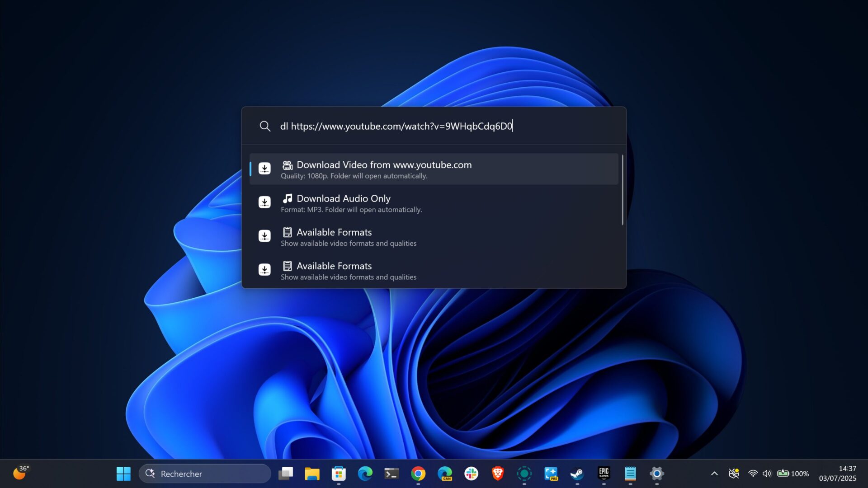This screenshot has width=868, height=488.
Task: Open Epic Games Launcher from taskbar
Action: click(604, 474)
